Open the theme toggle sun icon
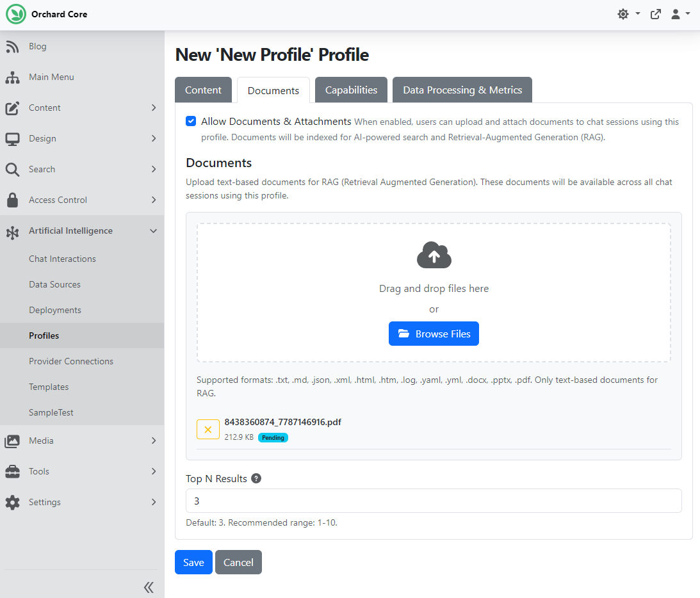 [x=623, y=14]
